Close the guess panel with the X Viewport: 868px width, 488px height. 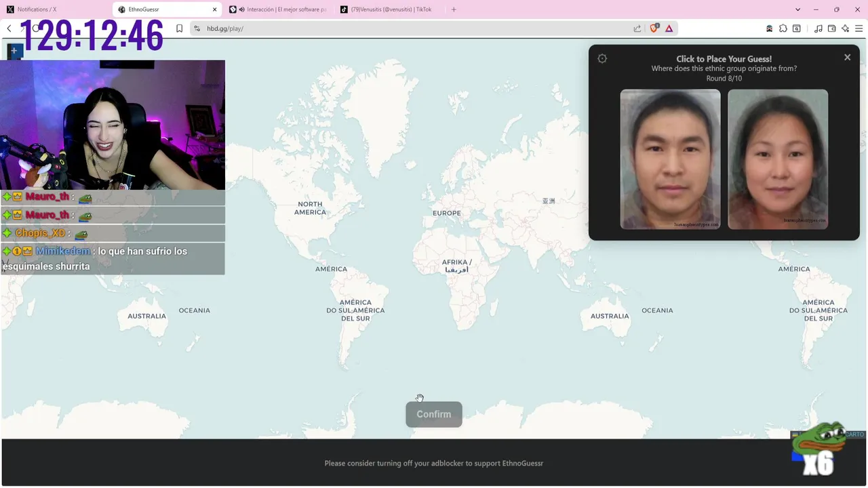coord(847,58)
